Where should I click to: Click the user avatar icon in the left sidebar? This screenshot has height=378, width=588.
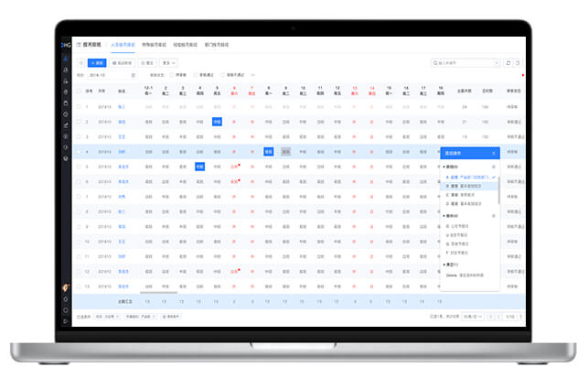tap(66, 288)
